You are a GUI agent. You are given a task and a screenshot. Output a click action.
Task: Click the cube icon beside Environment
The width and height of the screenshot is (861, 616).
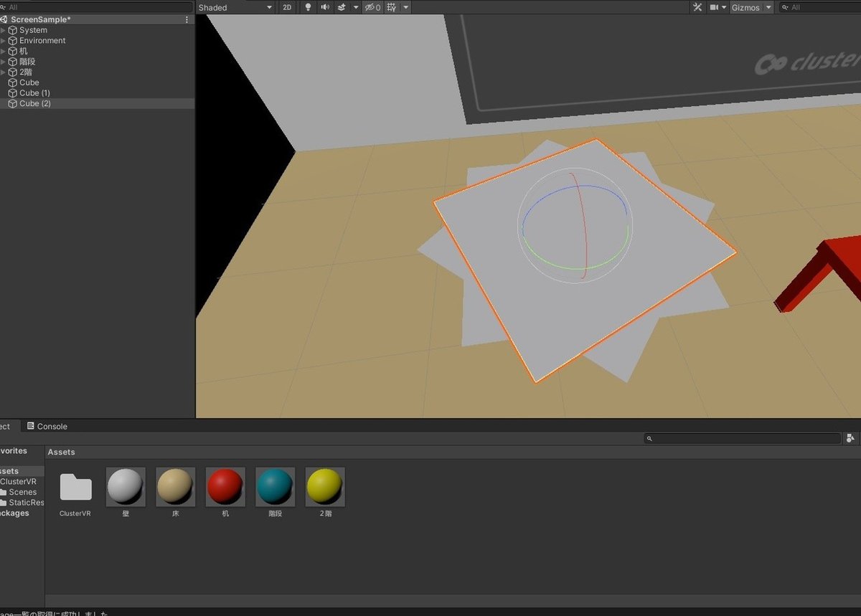point(12,41)
